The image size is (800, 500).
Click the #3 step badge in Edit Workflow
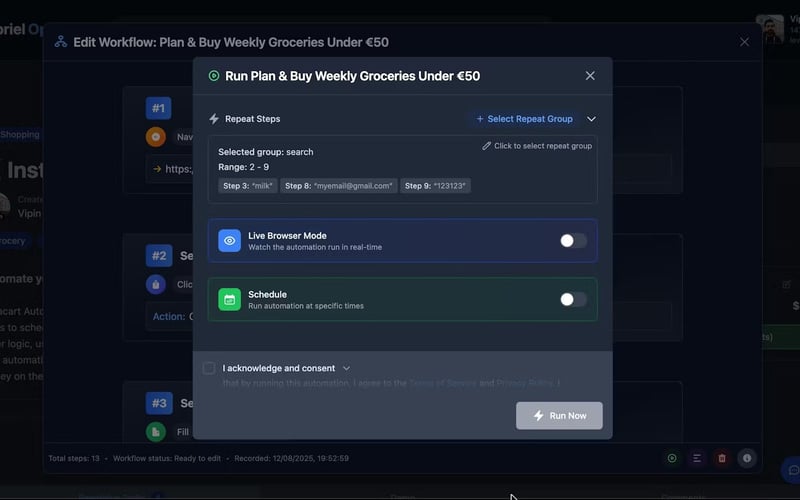pyautogui.click(x=159, y=403)
